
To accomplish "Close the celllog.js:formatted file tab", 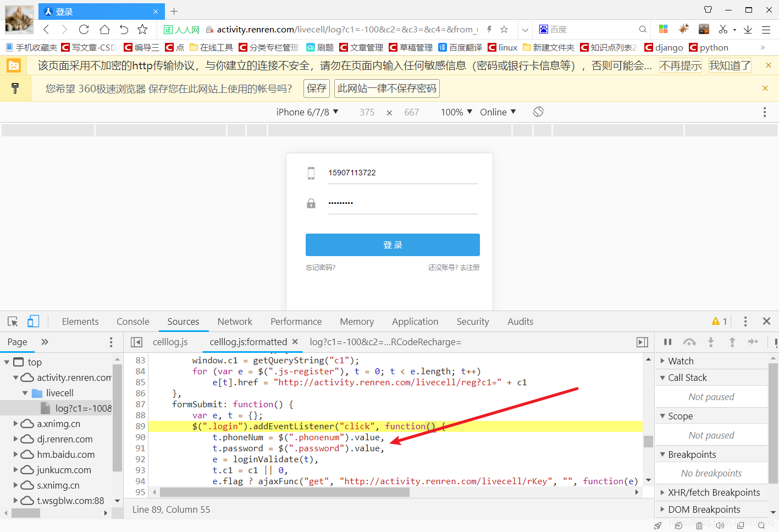I will pos(295,342).
